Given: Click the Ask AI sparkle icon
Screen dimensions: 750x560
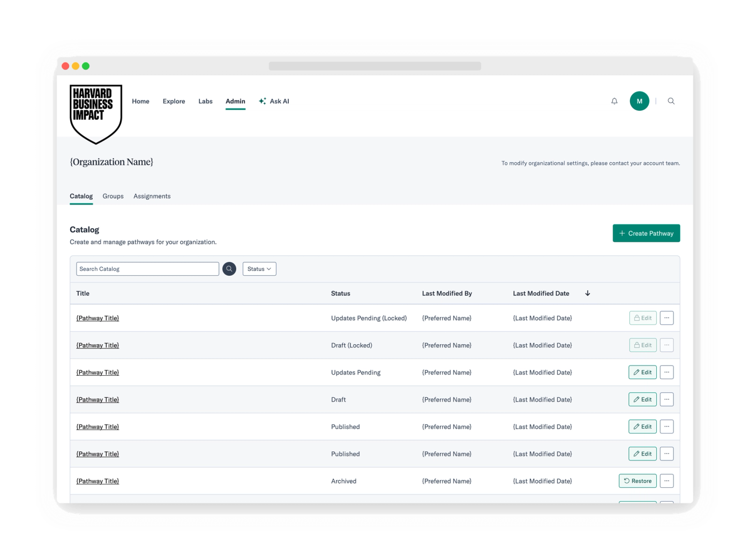Looking at the screenshot, I should tap(262, 101).
